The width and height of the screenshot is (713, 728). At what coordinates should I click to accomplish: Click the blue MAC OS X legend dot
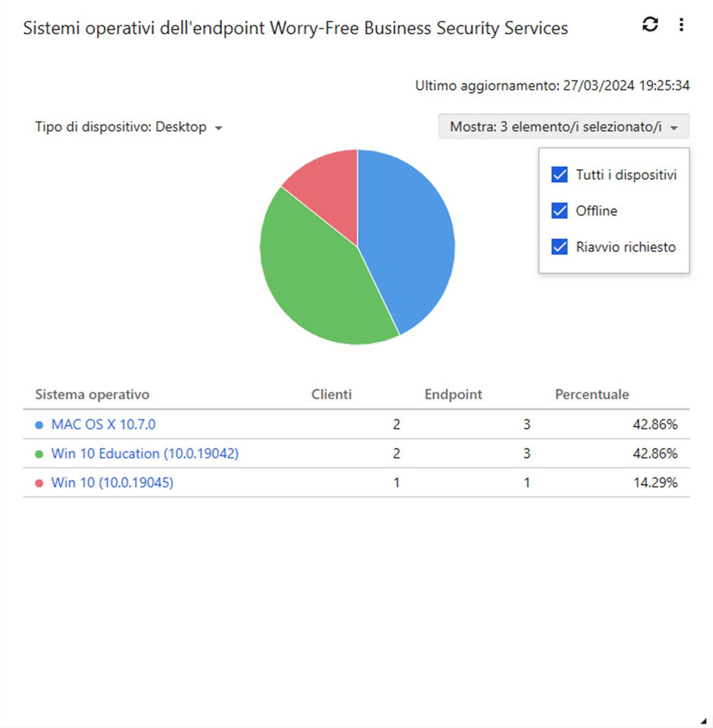pyautogui.click(x=39, y=425)
